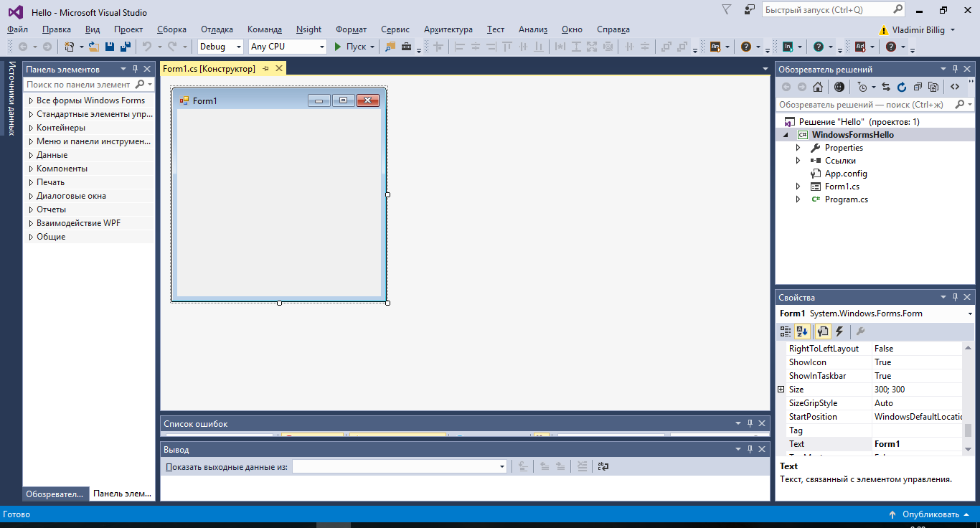The width and height of the screenshot is (980, 528).
Task: Open the Properties object selector dropdown
Action: tap(971, 313)
